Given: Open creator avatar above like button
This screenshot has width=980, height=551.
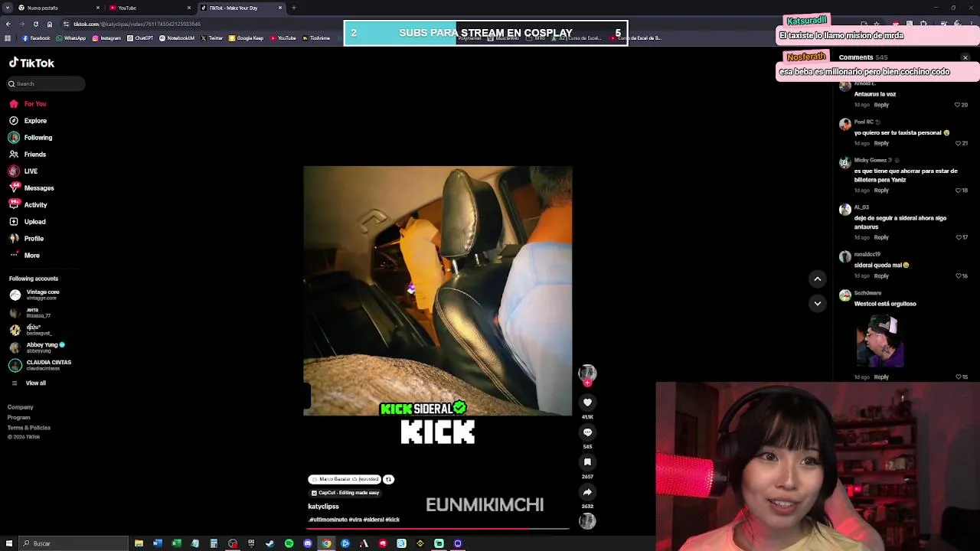Looking at the screenshot, I should click(x=587, y=373).
